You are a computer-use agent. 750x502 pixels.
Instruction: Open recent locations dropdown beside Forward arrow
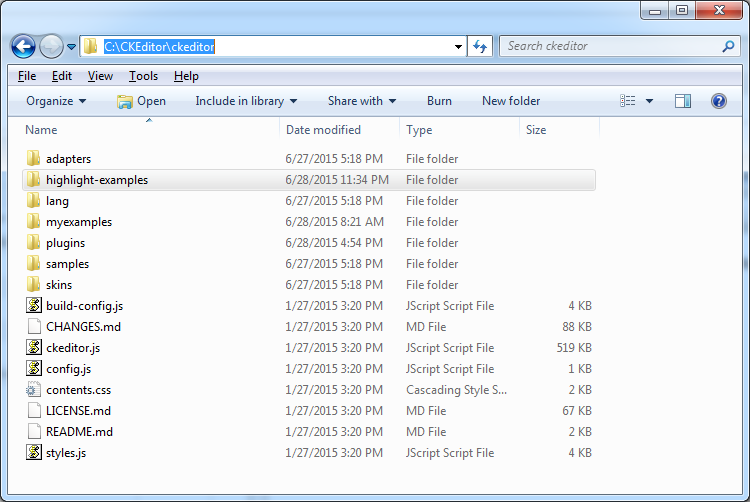point(71,47)
